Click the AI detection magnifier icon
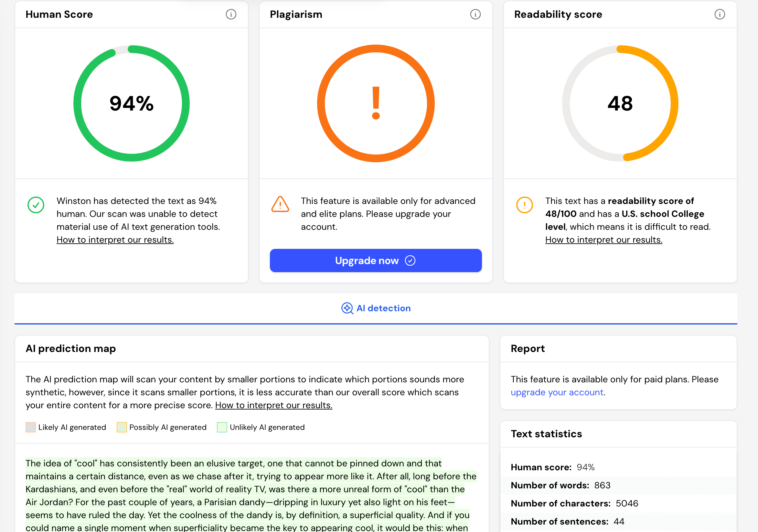 [x=347, y=308]
